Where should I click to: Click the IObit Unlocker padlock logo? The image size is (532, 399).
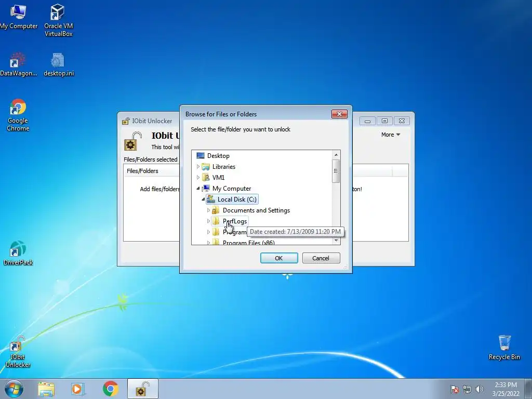(x=132, y=141)
